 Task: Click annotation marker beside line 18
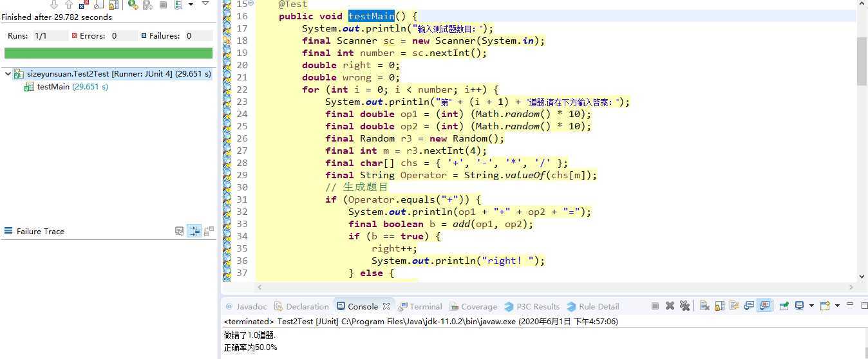pos(227,41)
